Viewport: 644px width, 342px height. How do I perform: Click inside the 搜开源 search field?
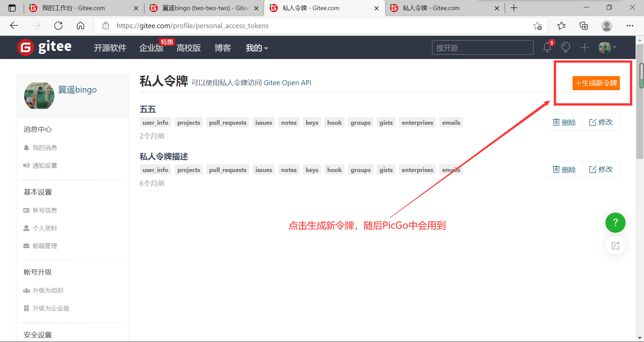click(x=482, y=47)
